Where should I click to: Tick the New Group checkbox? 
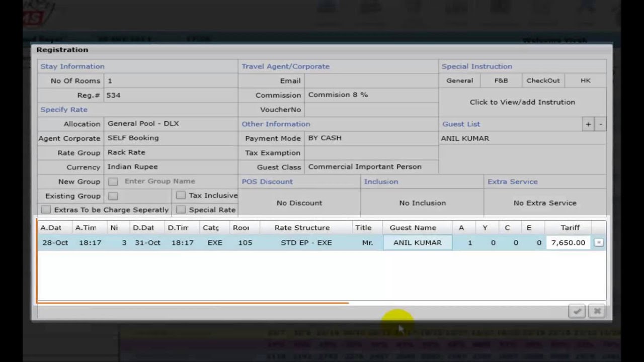tap(113, 182)
